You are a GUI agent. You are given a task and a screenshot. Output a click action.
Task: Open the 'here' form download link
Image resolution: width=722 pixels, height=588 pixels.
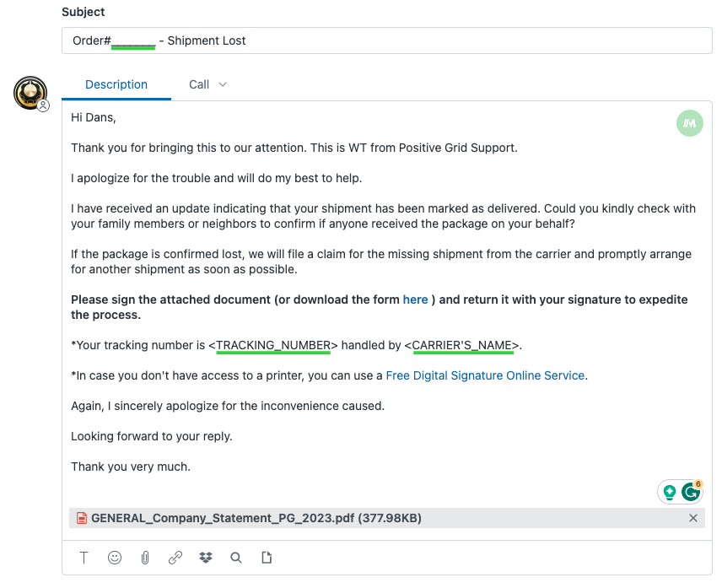point(415,299)
